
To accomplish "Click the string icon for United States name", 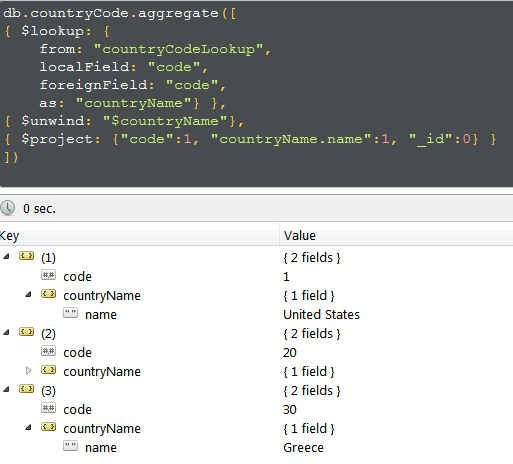I will click(70, 313).
